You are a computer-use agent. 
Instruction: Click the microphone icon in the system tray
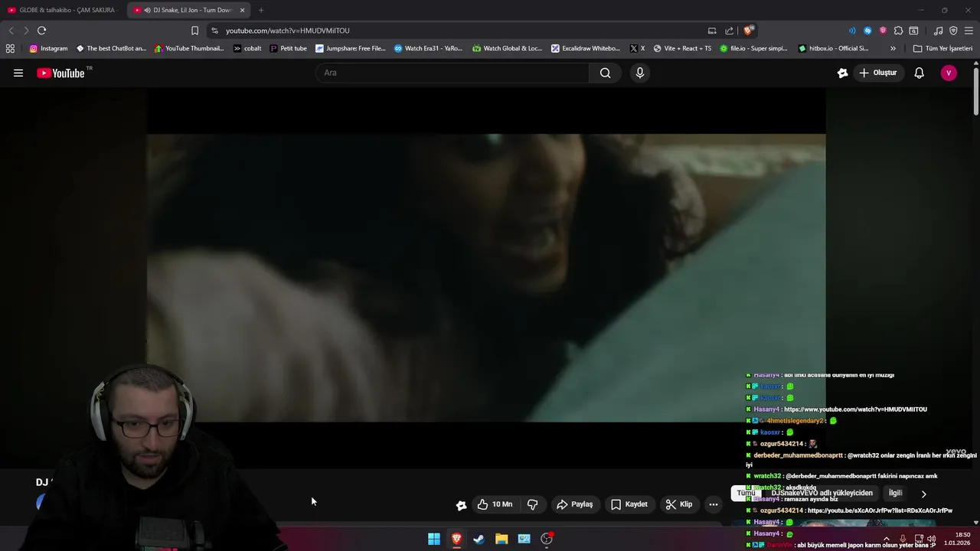903,539
